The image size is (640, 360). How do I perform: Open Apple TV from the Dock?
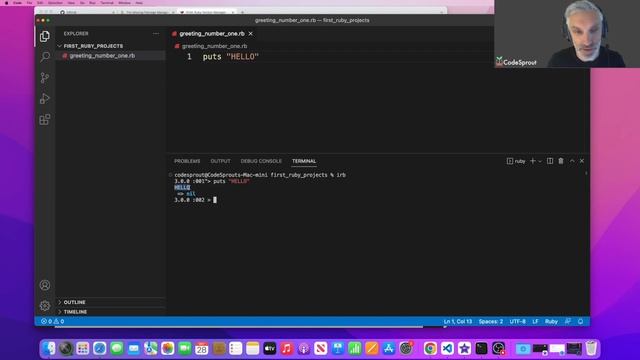coord(270,349)
